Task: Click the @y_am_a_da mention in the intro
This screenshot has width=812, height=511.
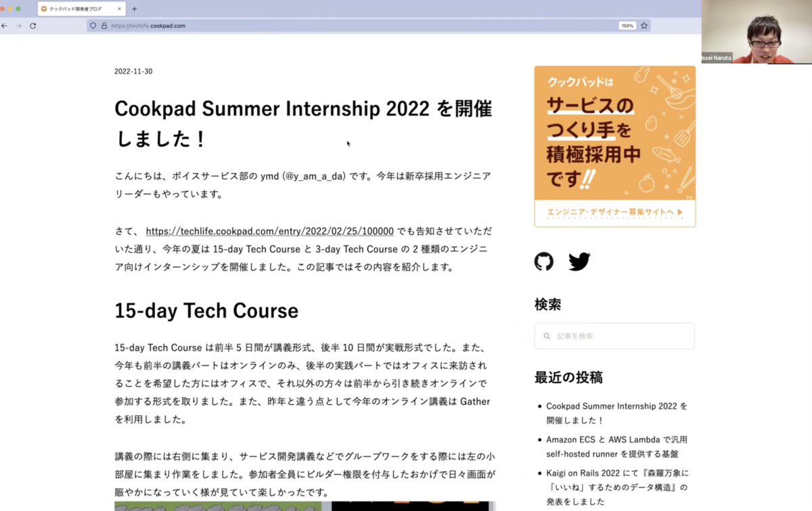Action: 313,176
